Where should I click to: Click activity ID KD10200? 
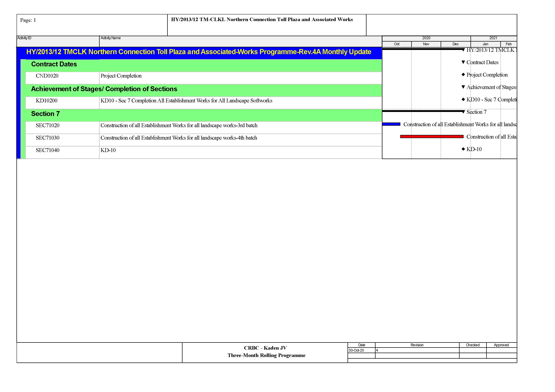(x=47, y=101)
